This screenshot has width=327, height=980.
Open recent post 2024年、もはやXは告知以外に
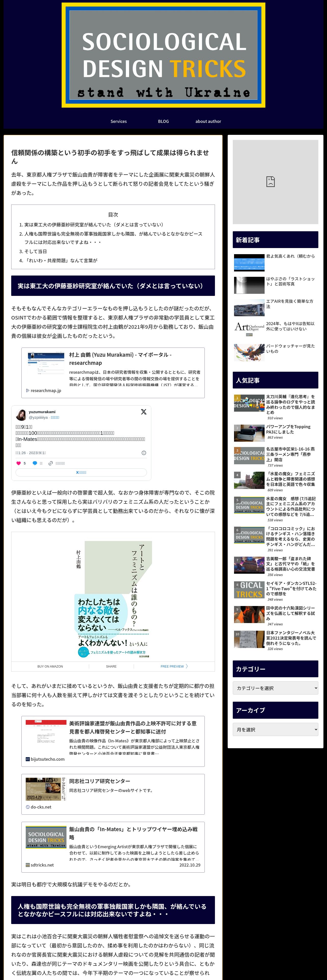291,326
